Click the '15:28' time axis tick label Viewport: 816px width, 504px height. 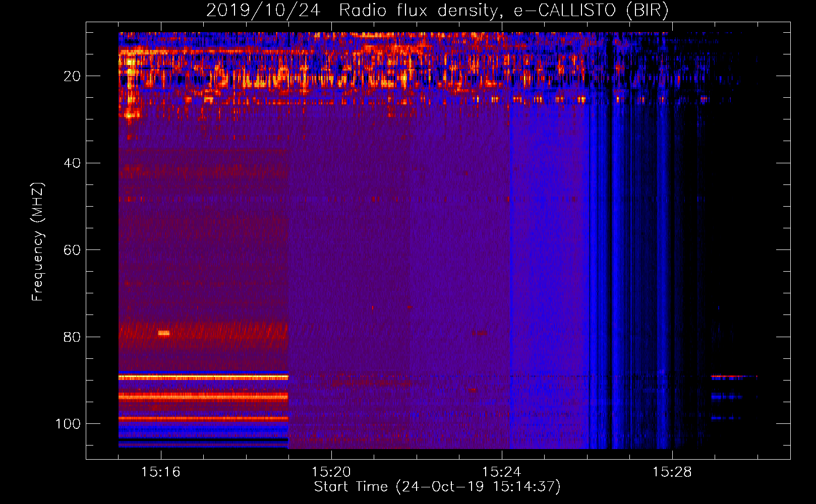click(x=672, y=472)
